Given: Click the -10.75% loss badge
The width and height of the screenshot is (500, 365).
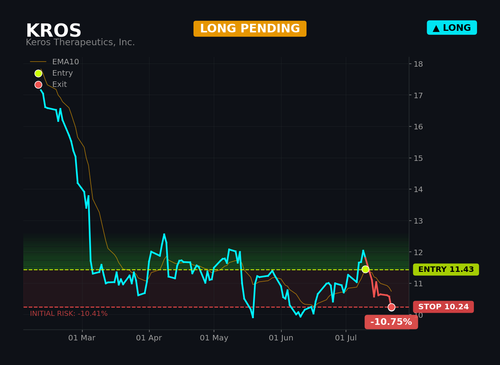Looking at the screenshot, I should click(x=391, y=322).
